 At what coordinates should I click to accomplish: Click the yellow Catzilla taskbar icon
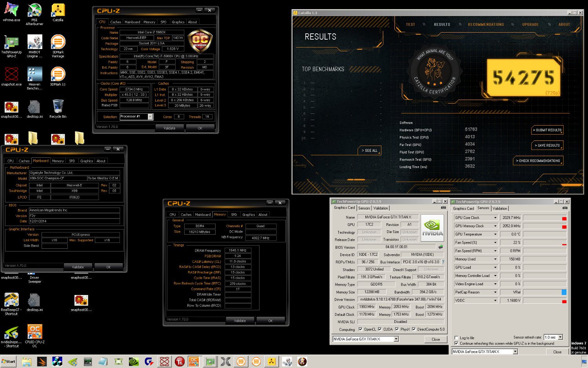(272, 362)
